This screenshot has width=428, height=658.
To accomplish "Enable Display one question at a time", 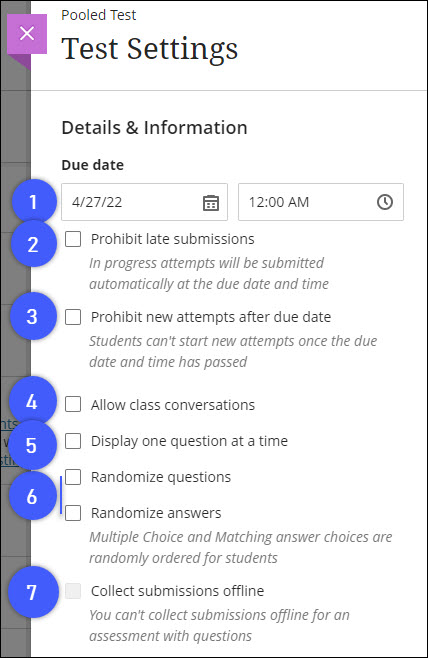I will pyautogui.click(x=73, y=441).
